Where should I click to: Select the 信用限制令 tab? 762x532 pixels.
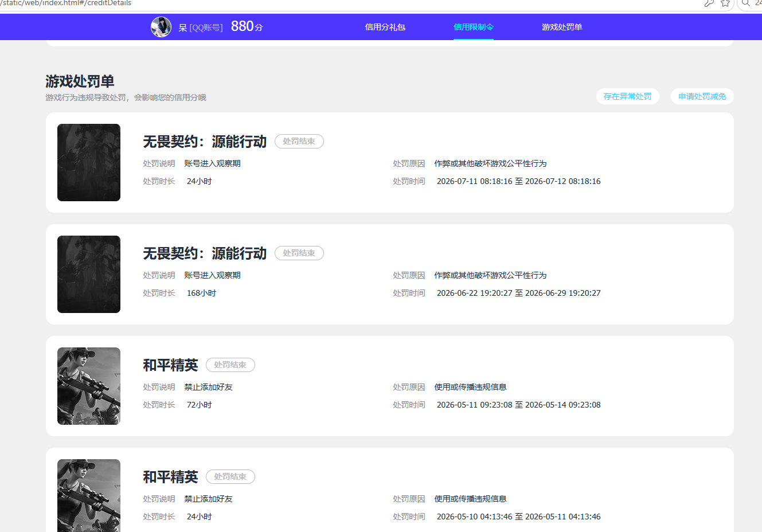[474, 27]
